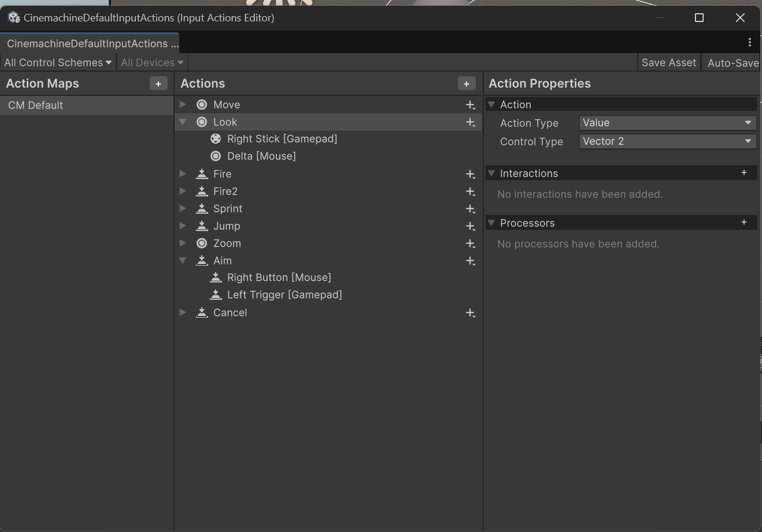Select the CinemachineDefaultInputActions tab
The width and height of the screenshot is (762, 532).
click(x=90, y=43)
